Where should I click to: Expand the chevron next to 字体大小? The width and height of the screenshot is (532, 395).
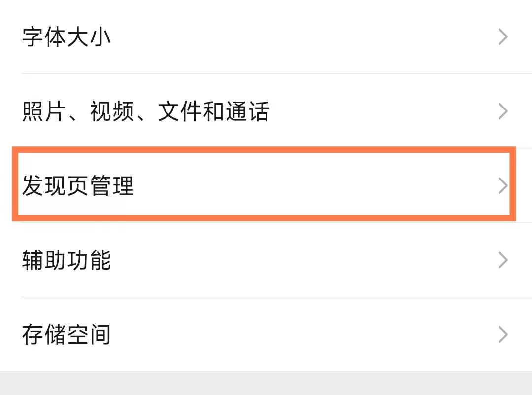502,37
